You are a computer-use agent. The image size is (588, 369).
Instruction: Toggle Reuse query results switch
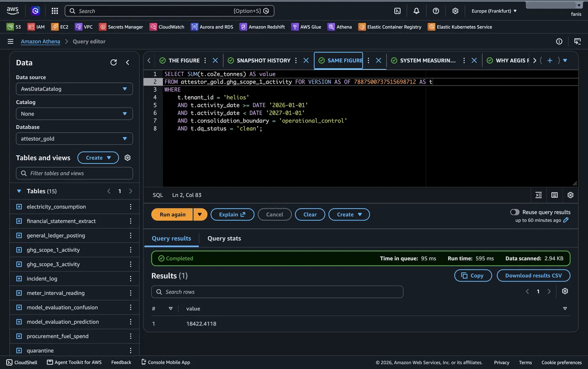[514, 212]
